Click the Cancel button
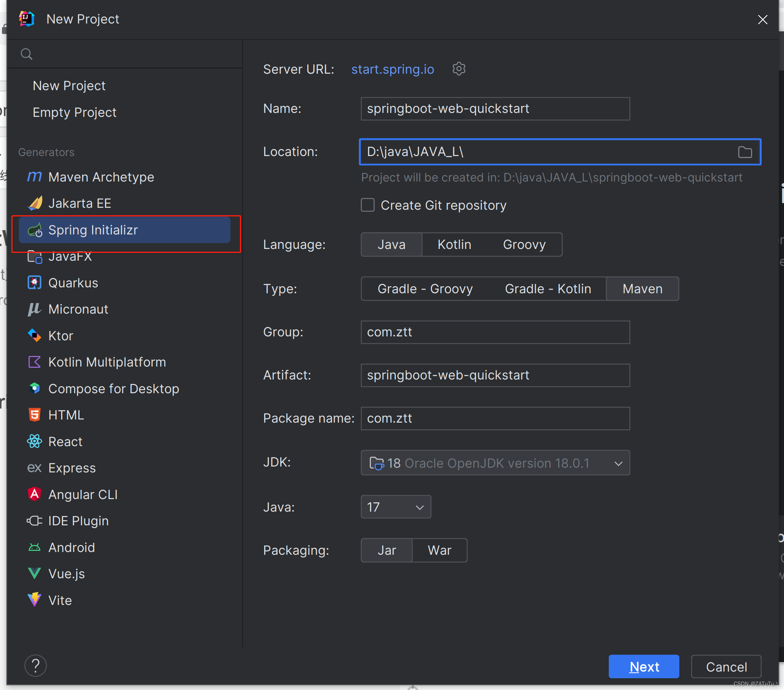Screen dimensions: 784x690 coord(726,666)
